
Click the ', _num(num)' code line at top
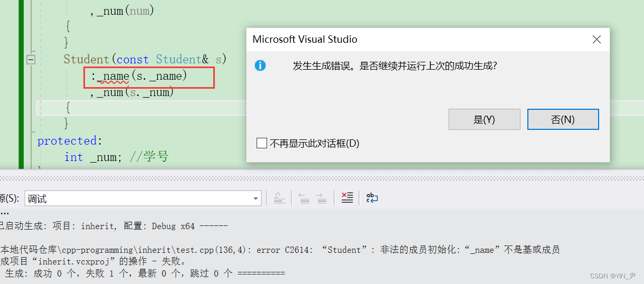click(122, 11)
